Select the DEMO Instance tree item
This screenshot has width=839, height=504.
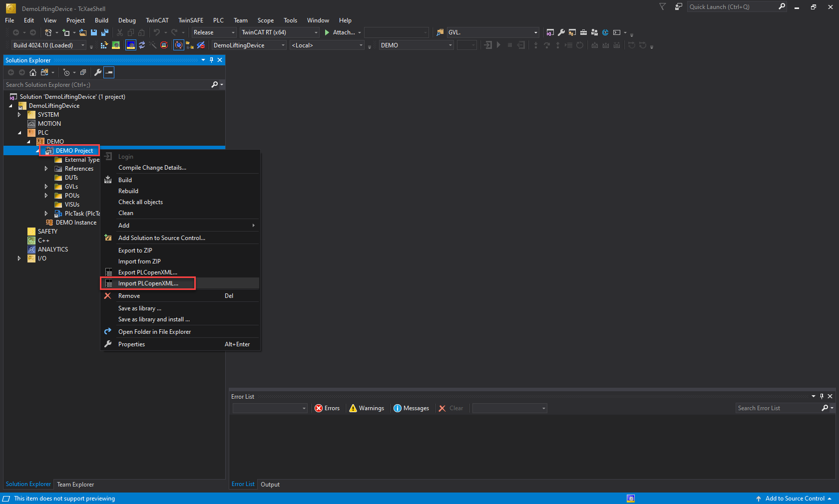(76, 223)
